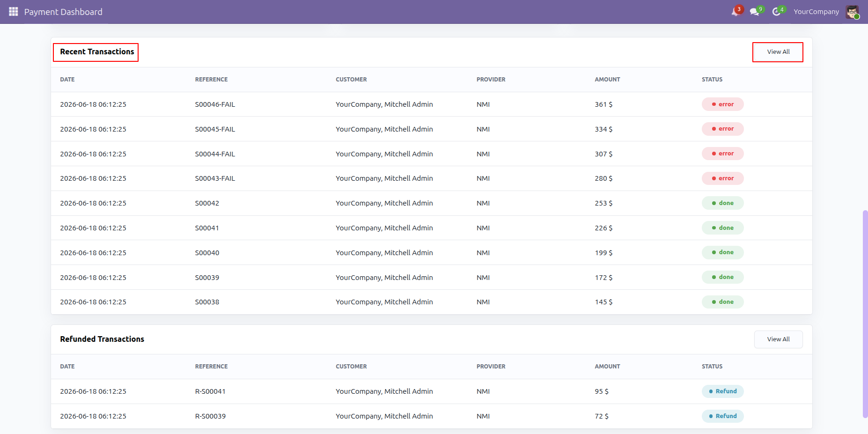Open refunded transaction R-S00039 row
This screenshot has width=868, height=434.
point(431,416)
